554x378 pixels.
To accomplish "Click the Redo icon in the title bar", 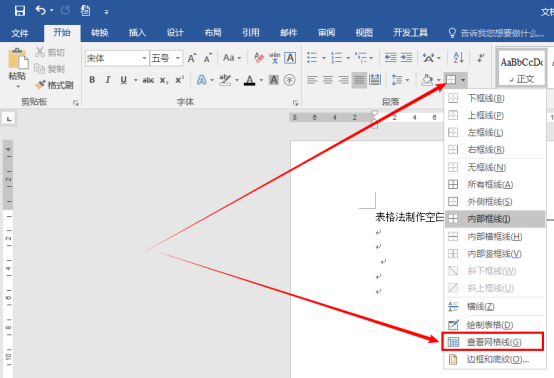I will (65, 11).
